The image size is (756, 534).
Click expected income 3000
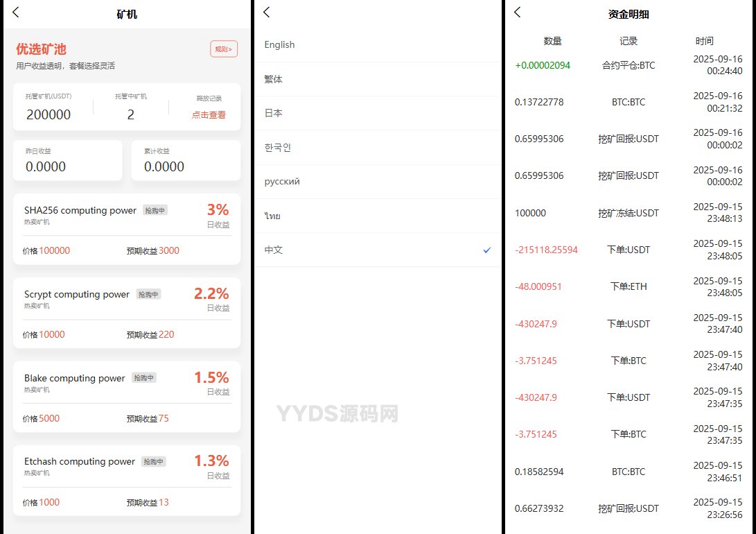click(169, 251)
